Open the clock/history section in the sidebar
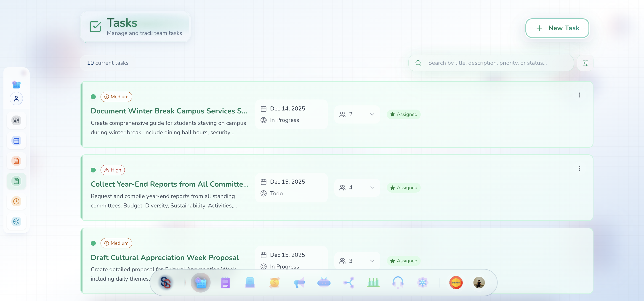644x301 pixels. coord(16,201)
